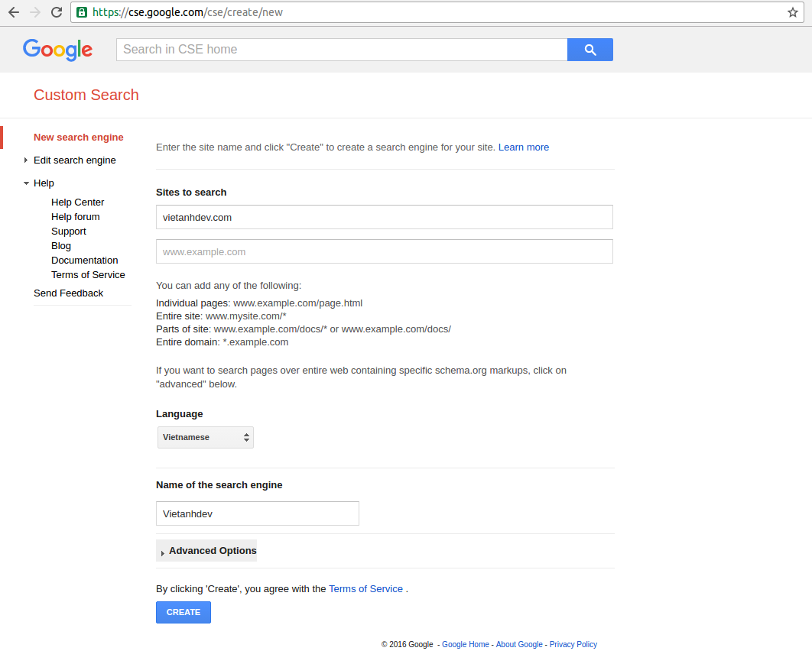812x651 pixels.
Task: Click the Search in CSE home box
Action: (341, 50)
